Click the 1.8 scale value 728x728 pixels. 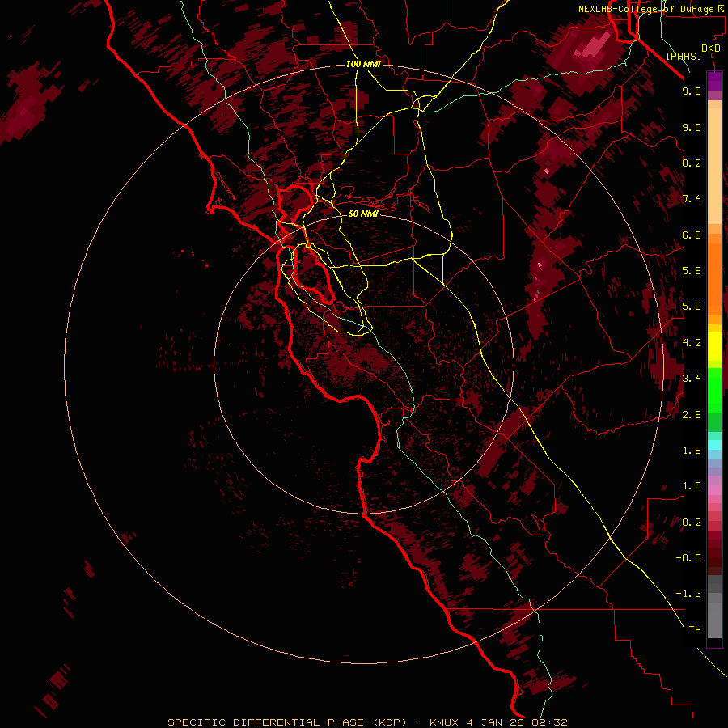point(692,451)
